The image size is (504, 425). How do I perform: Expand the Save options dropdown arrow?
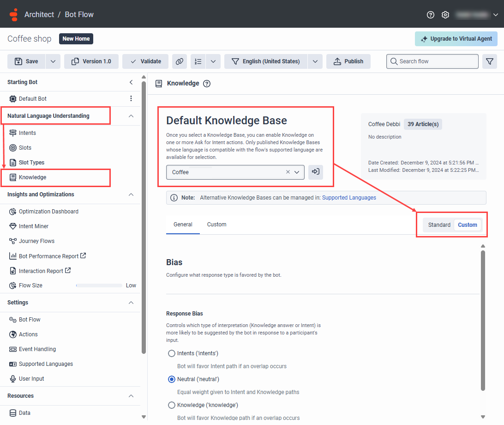point(53,61)
